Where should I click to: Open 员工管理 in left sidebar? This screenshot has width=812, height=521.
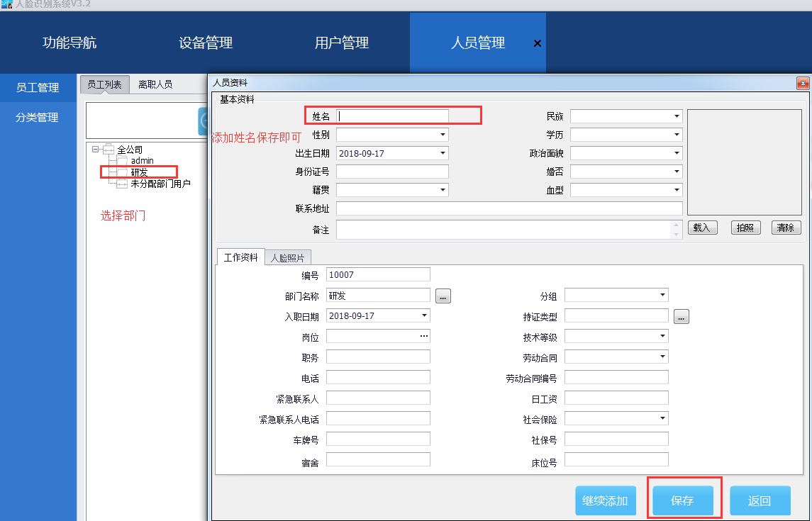tap(38, 87)
